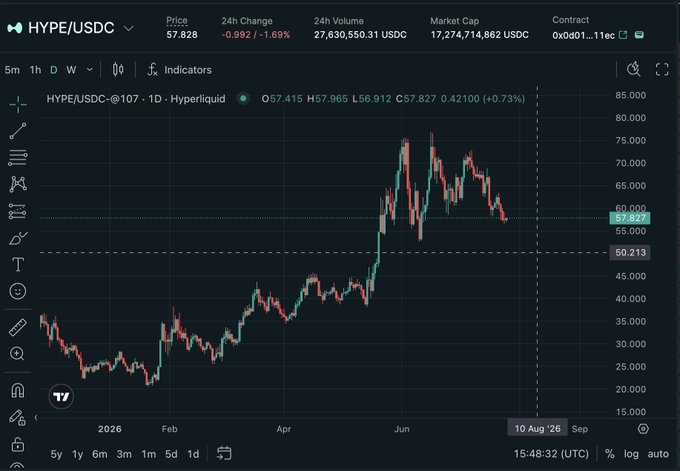Set chart range to 3m
The height and width of the screenshot is (471, 680).
click(124, 454)
